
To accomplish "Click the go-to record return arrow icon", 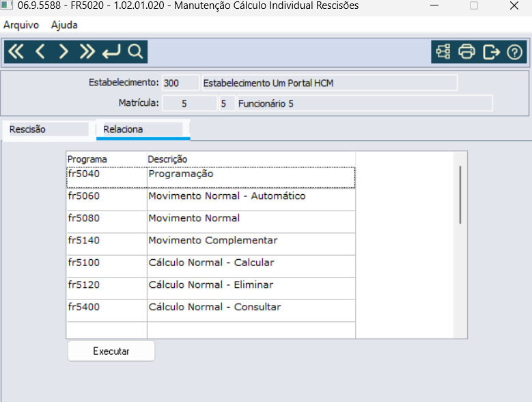I will (x=111, y=52).
